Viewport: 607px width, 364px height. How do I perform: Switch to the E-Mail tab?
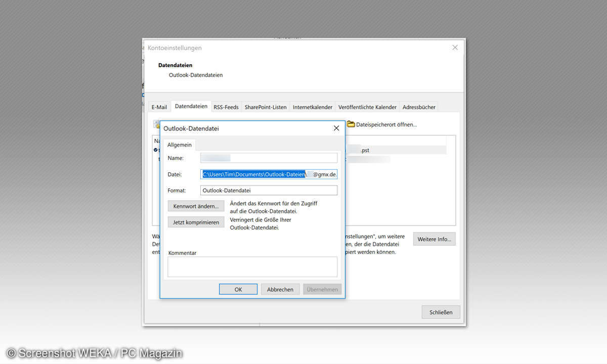coord(159,107)
